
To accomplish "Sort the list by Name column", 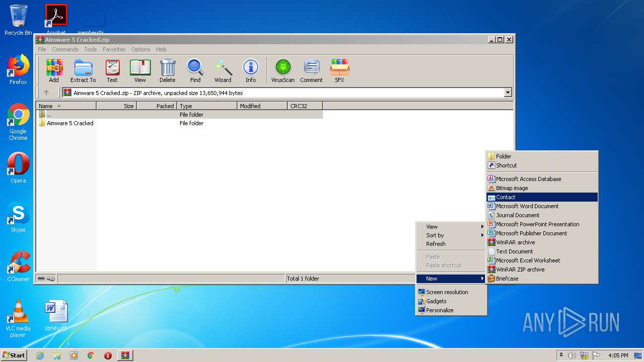I will click(66, 106).
